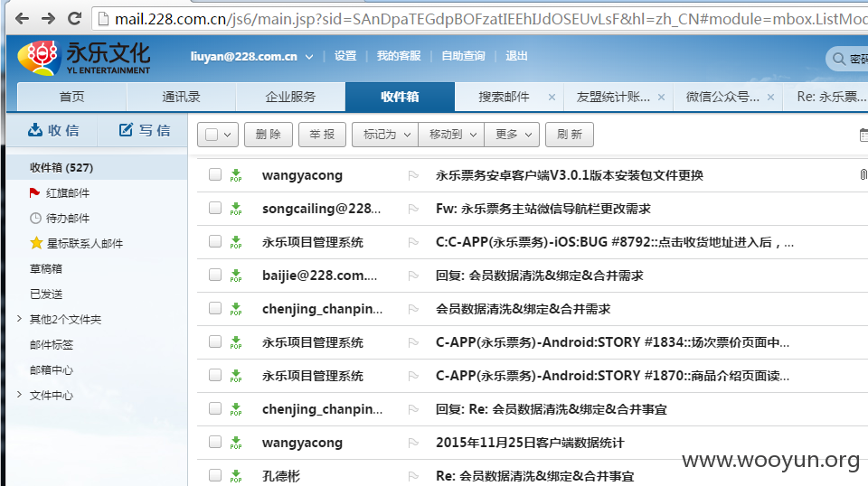Switch to the 首页 tab
The image size is (868, 486).
72,97
